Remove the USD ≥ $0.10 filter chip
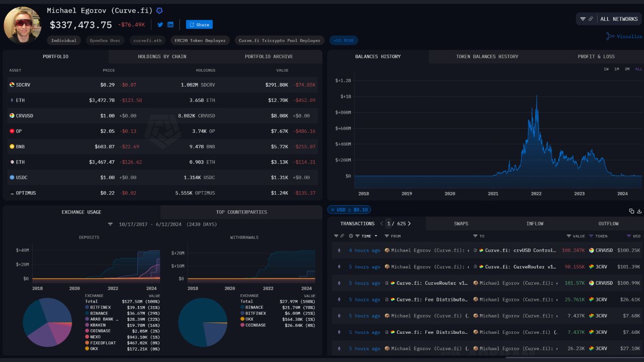Screen dimensions: 644x362 click(332, 210)
